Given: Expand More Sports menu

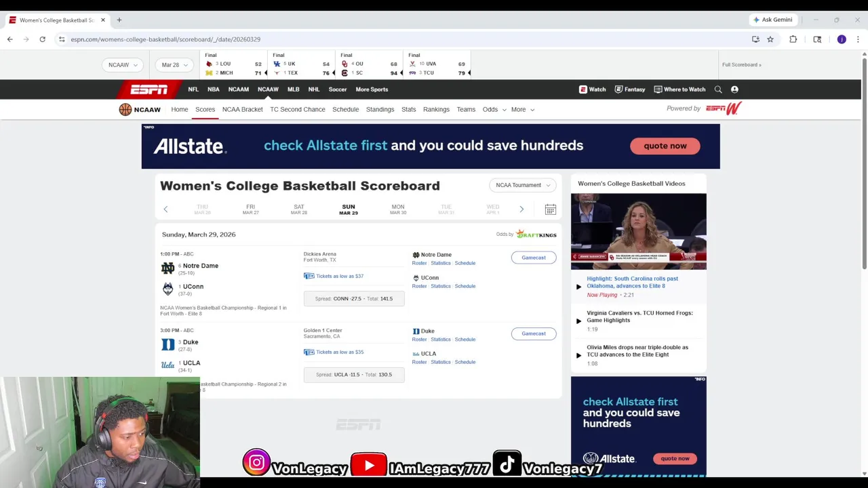Looking at the screenshot, I should pos(372,89).
